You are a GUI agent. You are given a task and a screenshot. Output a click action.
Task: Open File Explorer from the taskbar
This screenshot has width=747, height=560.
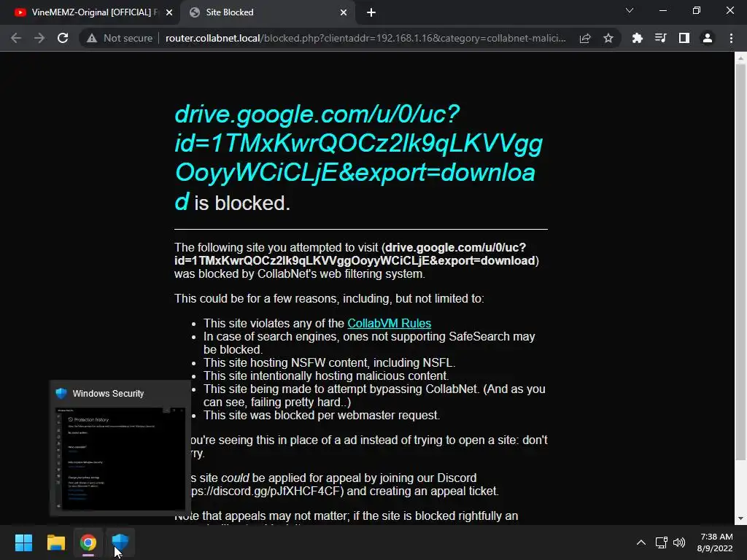(x=55, y=542)
